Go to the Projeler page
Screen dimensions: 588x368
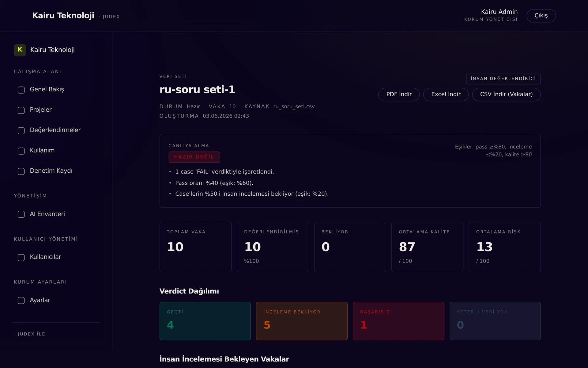coord(41,110)
